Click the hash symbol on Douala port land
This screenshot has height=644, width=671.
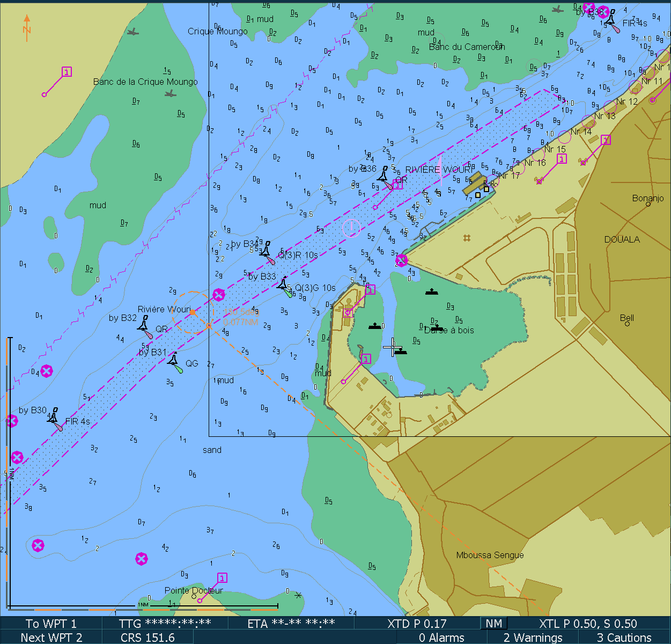point(467,238)
